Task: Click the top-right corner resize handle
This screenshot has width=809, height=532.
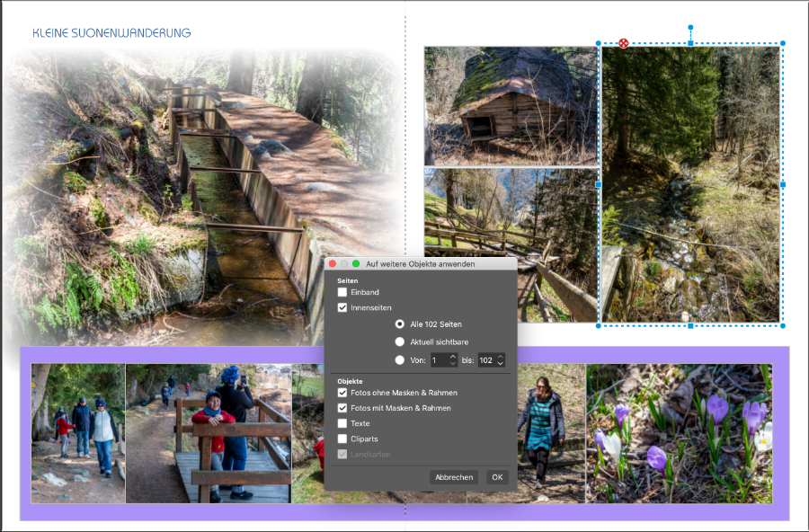Action: [782, 43]
